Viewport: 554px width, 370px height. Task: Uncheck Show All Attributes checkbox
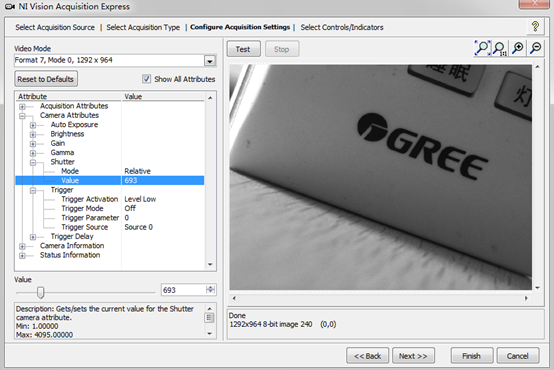tap(146, 79)
